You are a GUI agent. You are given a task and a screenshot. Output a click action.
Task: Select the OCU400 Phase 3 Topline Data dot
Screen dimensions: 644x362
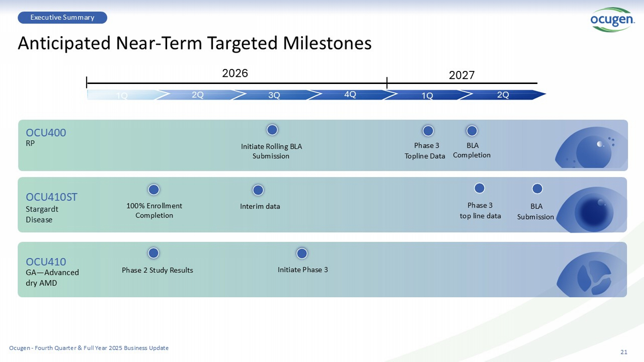pos(428,131)
